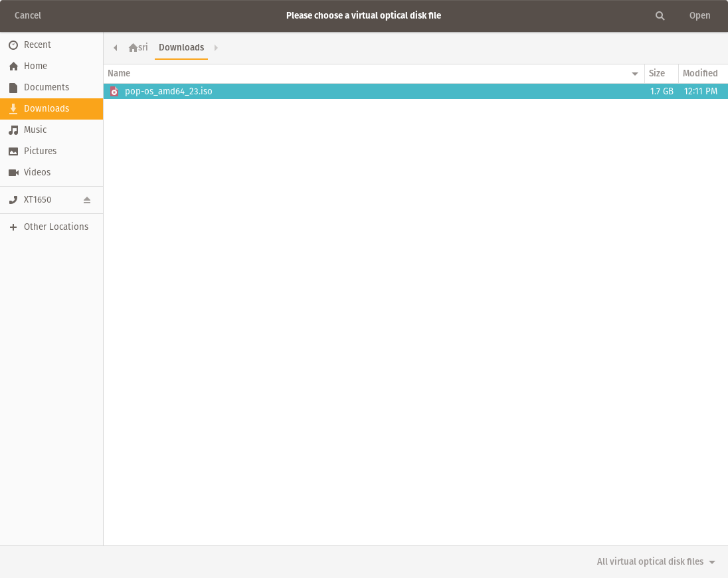Open Documents in the sidebar

(x=46, y=88)
